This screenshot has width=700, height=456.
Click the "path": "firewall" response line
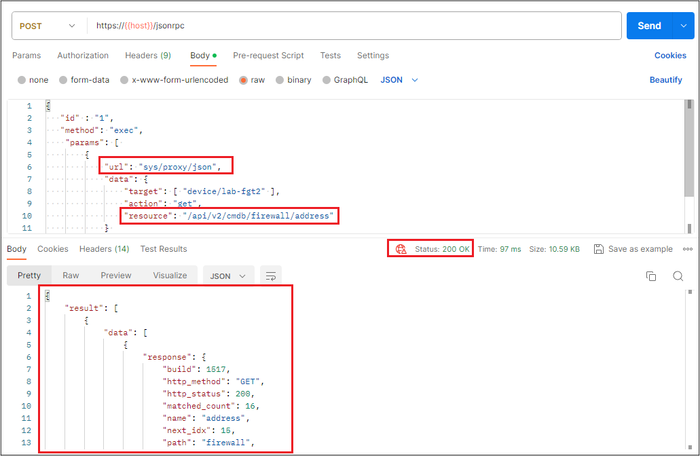(208, 443)
